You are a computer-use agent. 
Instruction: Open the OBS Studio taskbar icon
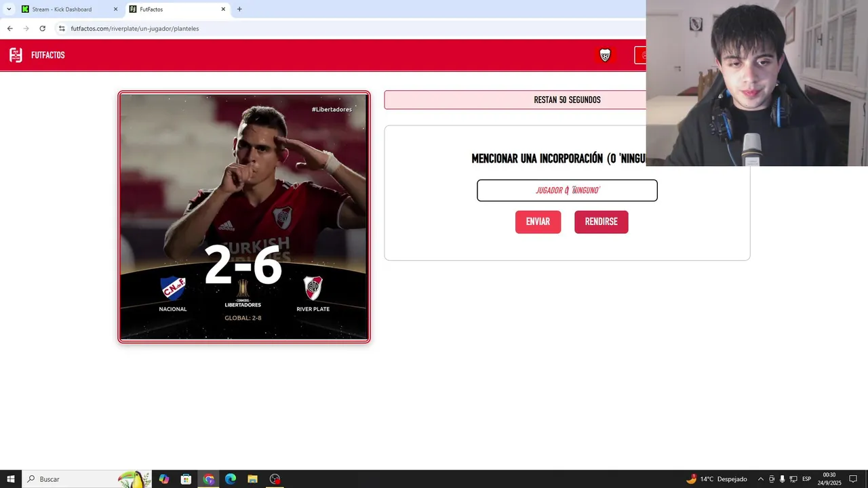pyautogui.click(x=275, y=479)
